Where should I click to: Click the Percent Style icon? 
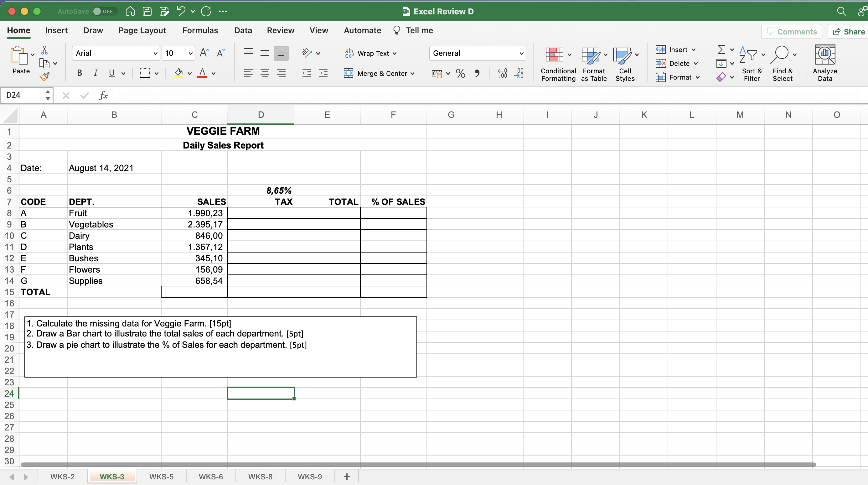(460, 73)
